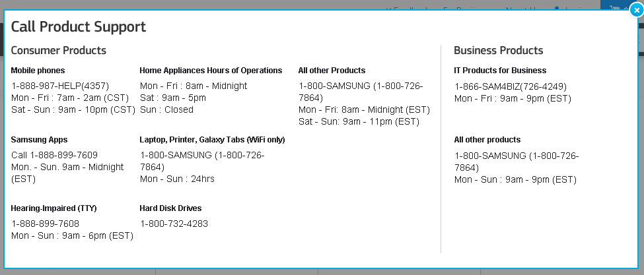Image resolution: width=644 pixels, height=275 pixels.
Task: Click the Mobile phones number 1-888-987-HELP(4357)
Action: (60, 86)
